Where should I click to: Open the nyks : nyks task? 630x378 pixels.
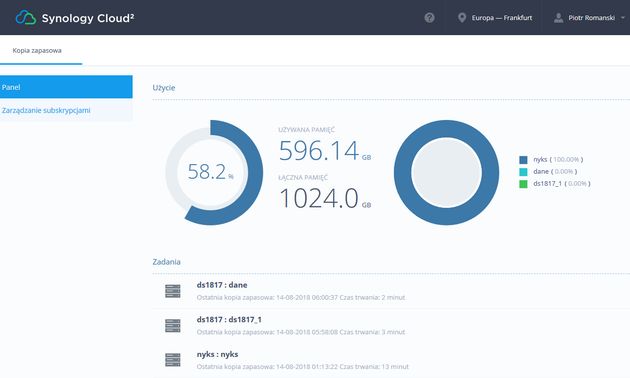coord(217,354)
